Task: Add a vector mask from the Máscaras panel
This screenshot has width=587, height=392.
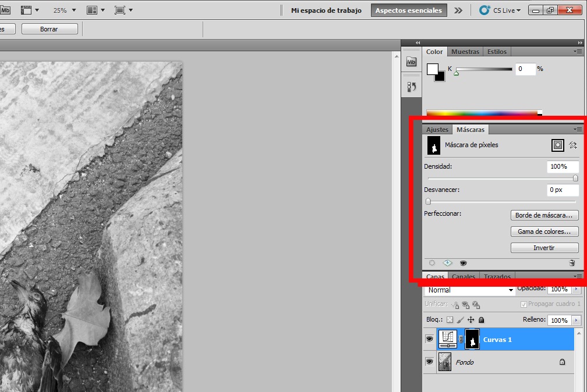Action: 573,145
